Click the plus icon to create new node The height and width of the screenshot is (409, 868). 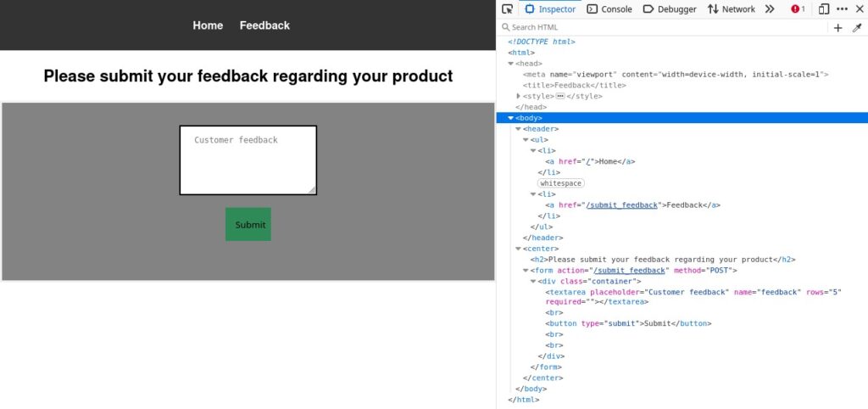click(838, 28)
